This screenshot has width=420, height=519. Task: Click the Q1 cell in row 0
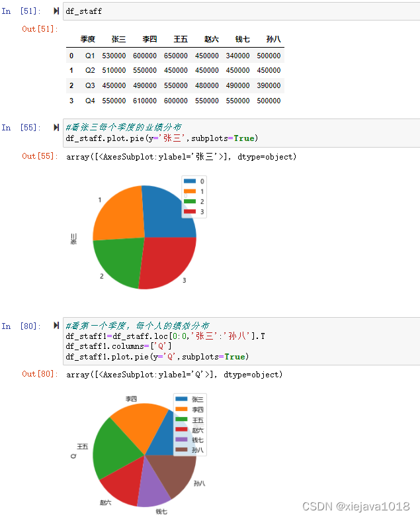90,56
